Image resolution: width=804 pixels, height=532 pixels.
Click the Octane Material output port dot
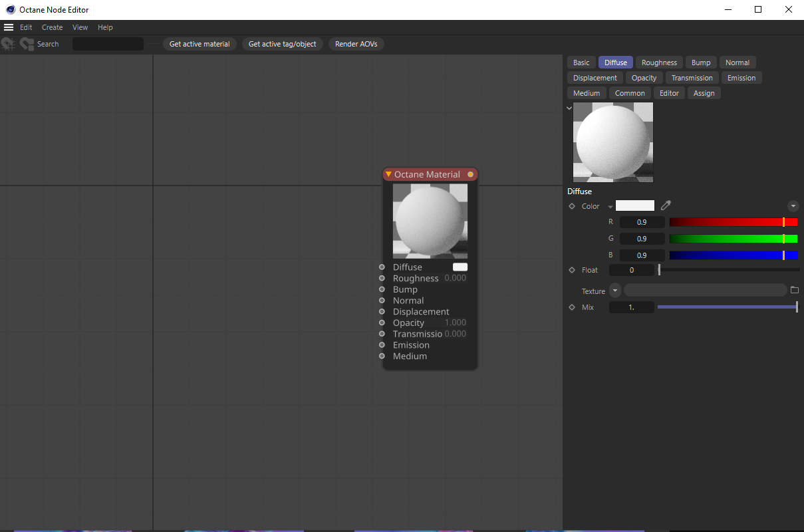point(470,174)
